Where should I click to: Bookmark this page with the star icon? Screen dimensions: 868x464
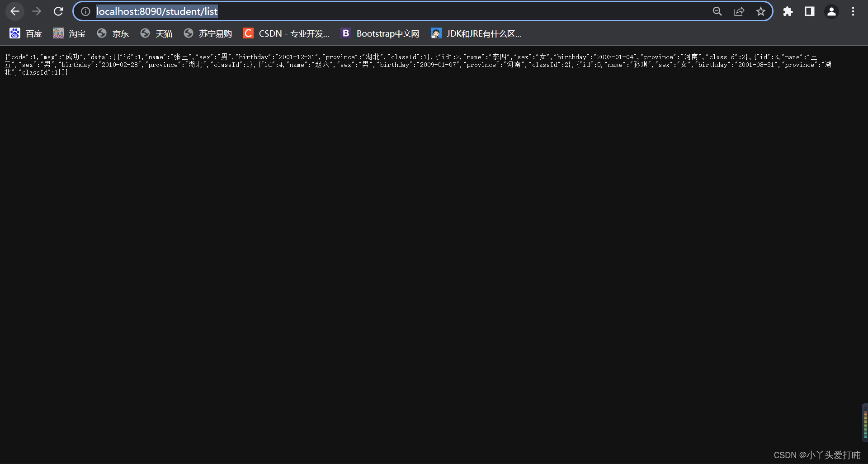(761, 11)
